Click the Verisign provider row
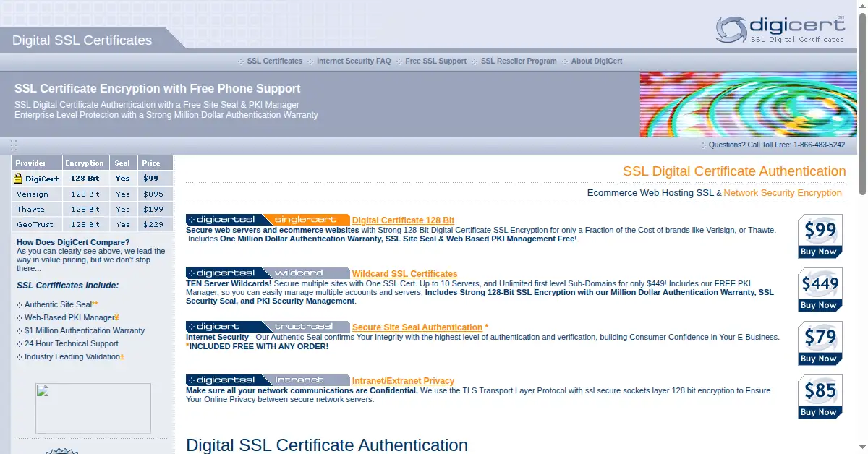This screenshot has height=454, width=868. coord(93,194)
